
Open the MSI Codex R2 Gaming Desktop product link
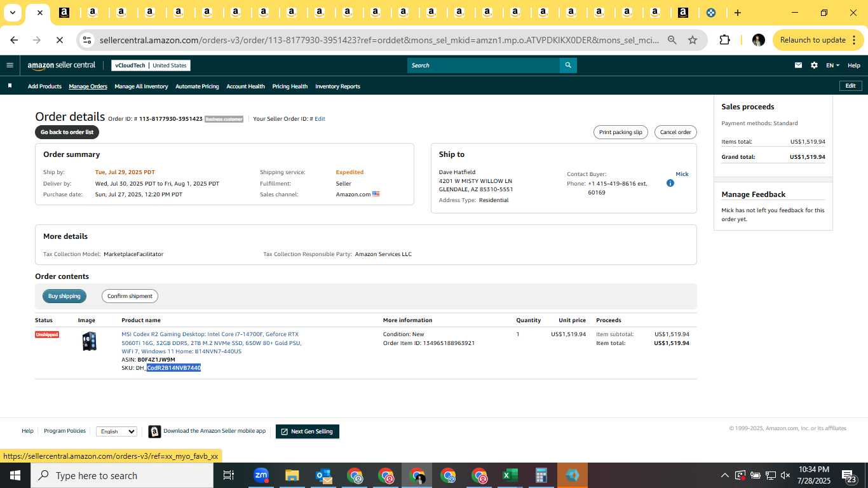coord(212,342)
